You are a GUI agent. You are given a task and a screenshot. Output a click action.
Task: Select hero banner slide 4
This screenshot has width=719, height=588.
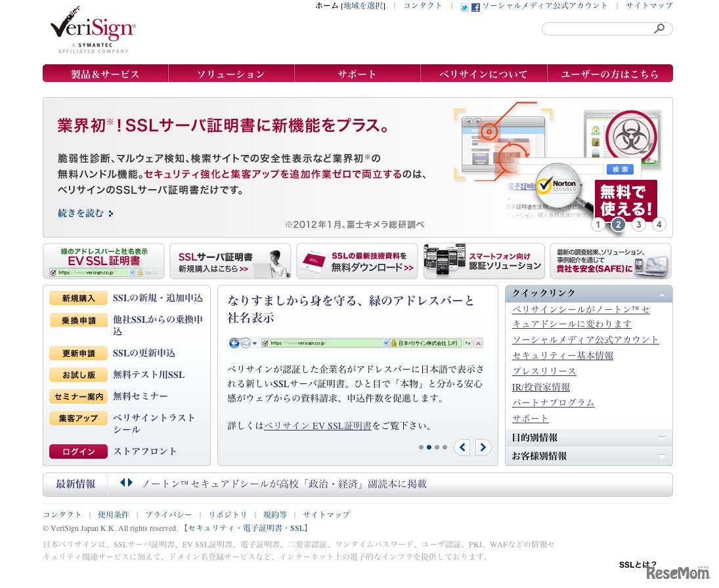coord(659,224)
